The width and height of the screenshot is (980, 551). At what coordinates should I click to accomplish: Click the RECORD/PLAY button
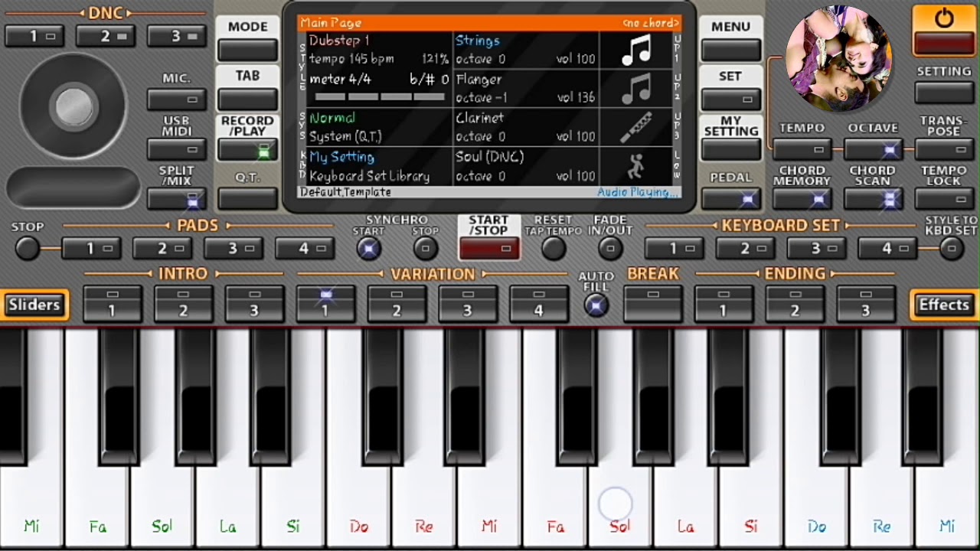click(x=248, y=150)
